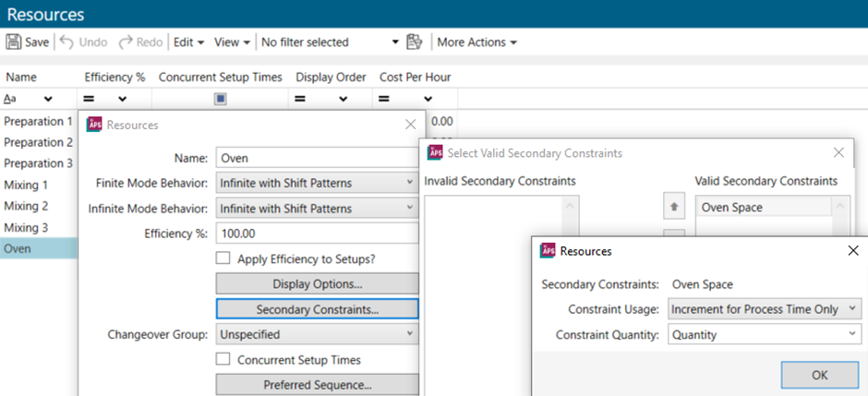The width and height of the screenshot is (868, 396).
Task: Enable Apply Efficiency to Setups checkbox
Action: tap(223, 258)
